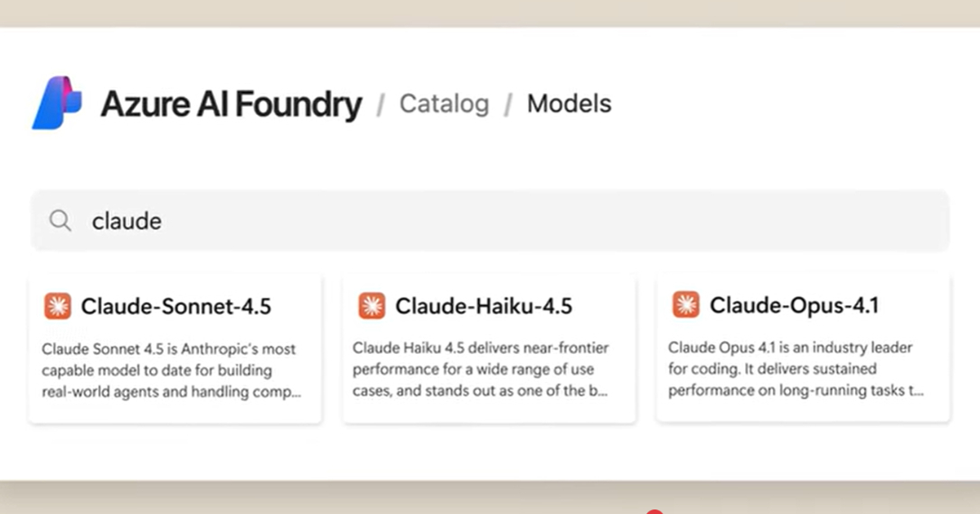Click the Azure AI Foundry logo icon
980x514 pixels.
tap(56, 103)
